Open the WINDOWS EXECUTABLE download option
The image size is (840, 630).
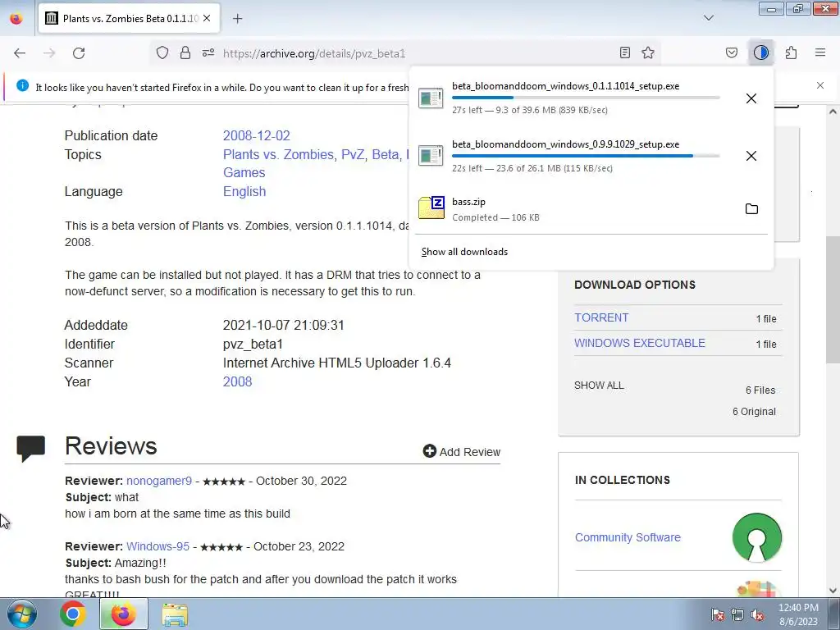click(x=640, y=343)
